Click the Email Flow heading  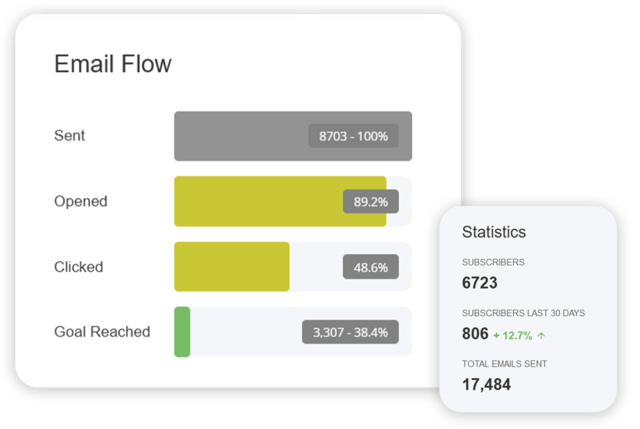click(x=112, y=64)
